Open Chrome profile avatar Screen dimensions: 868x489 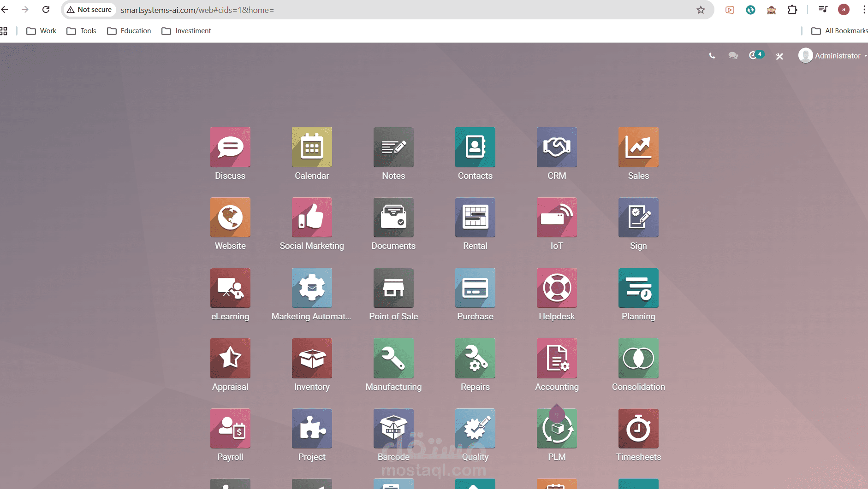tap(844, 10)
